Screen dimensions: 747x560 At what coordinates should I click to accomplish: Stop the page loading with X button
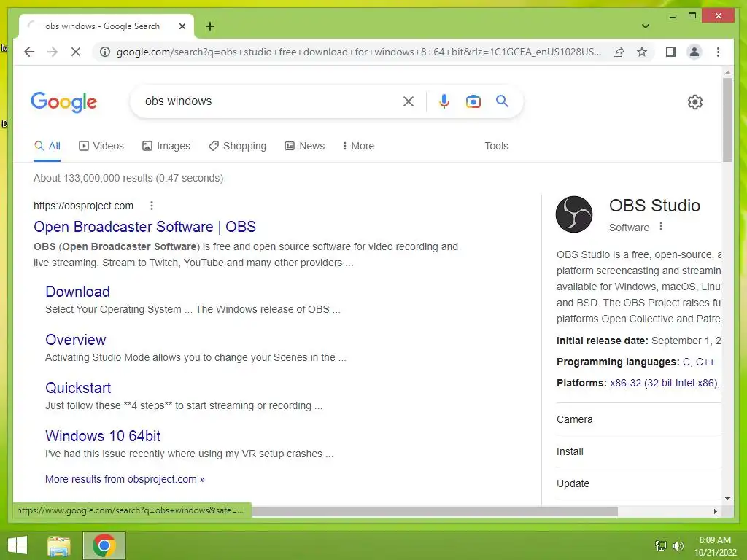coord(76,52)
